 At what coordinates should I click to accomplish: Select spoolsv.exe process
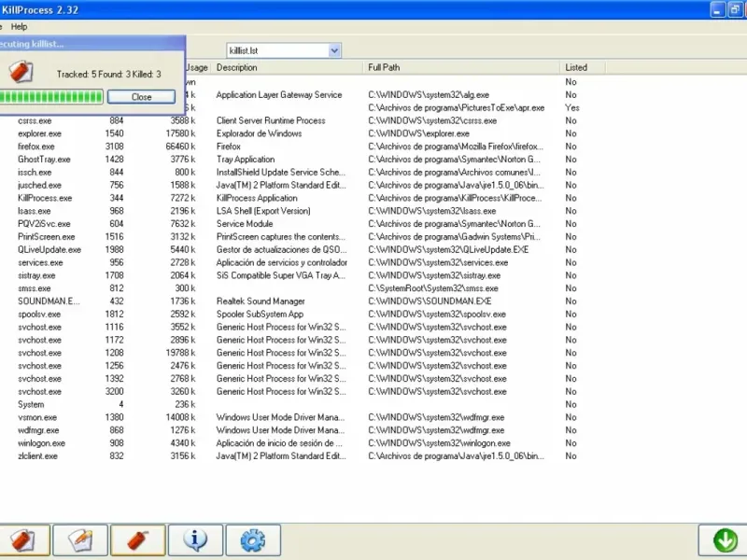39,314
